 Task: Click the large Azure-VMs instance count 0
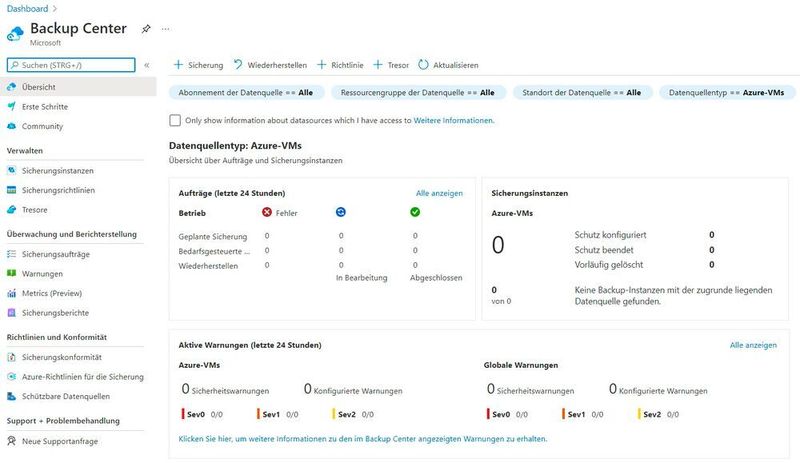[x=498, y=245]
